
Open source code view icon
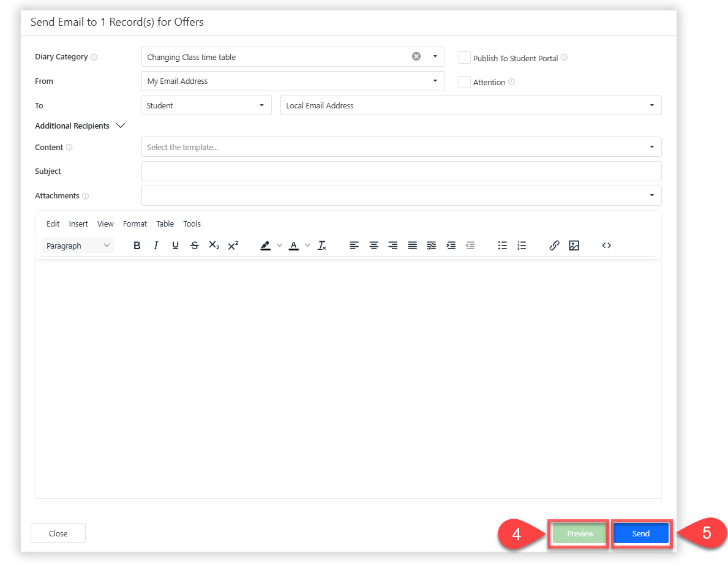[x=606, y=246]
